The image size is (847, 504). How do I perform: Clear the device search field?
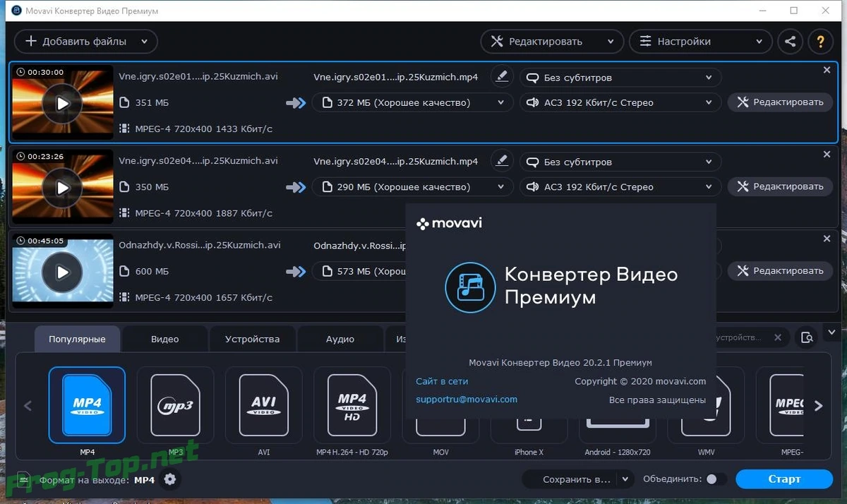click(x=778, y=338)
